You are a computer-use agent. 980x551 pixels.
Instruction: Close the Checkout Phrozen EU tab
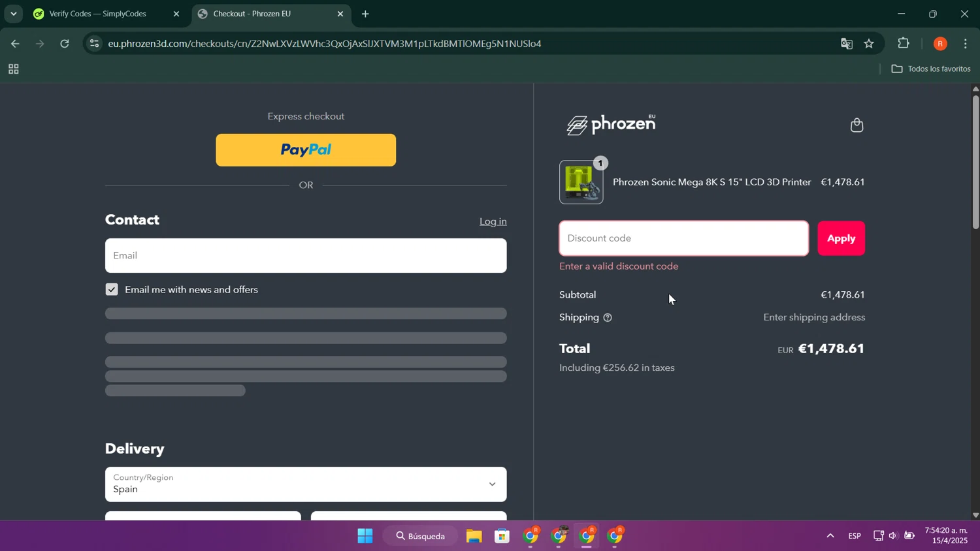pos(340,14)
